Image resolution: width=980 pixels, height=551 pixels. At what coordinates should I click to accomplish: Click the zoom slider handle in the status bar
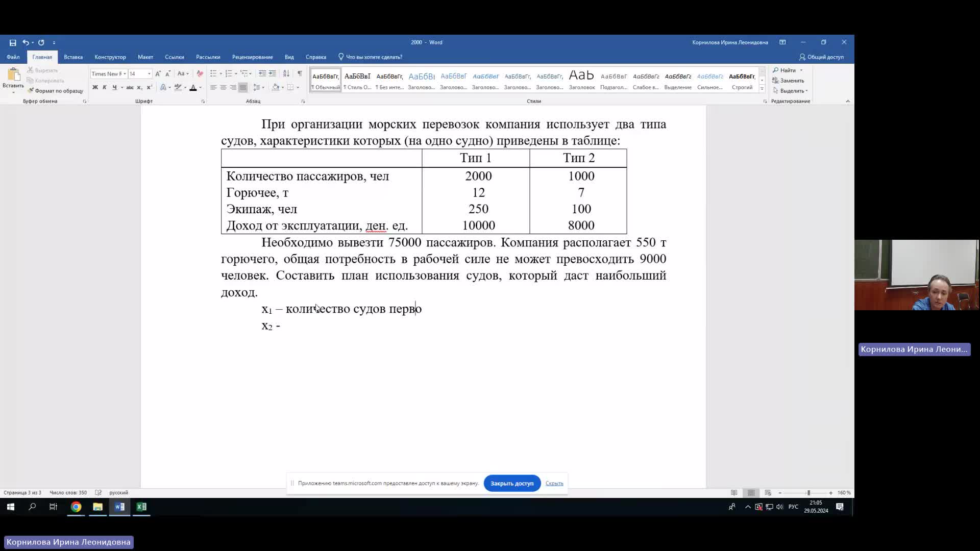click(x=808, y=493)
